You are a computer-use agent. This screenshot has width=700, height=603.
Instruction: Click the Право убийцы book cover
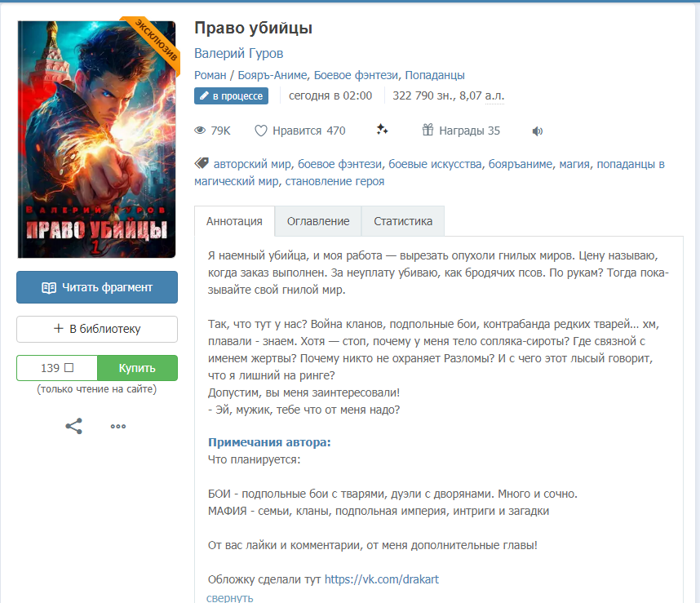tap(96, 140)
